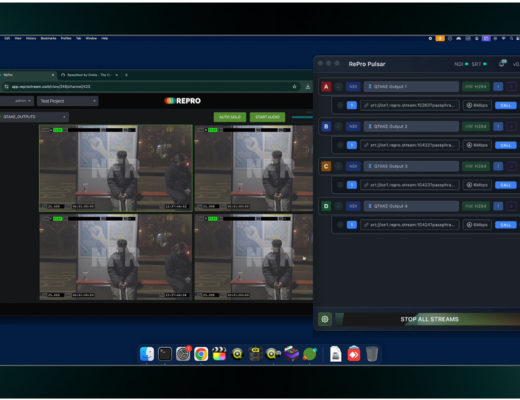The image size is (520, 400).
Task: Open the Bookmarks menu in menu bar
Action: point(49,38)
